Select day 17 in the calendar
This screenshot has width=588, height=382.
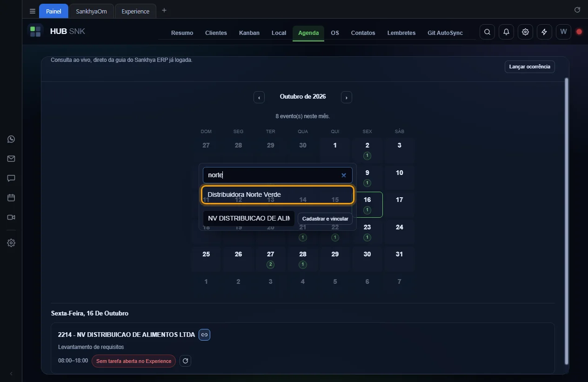399,204
